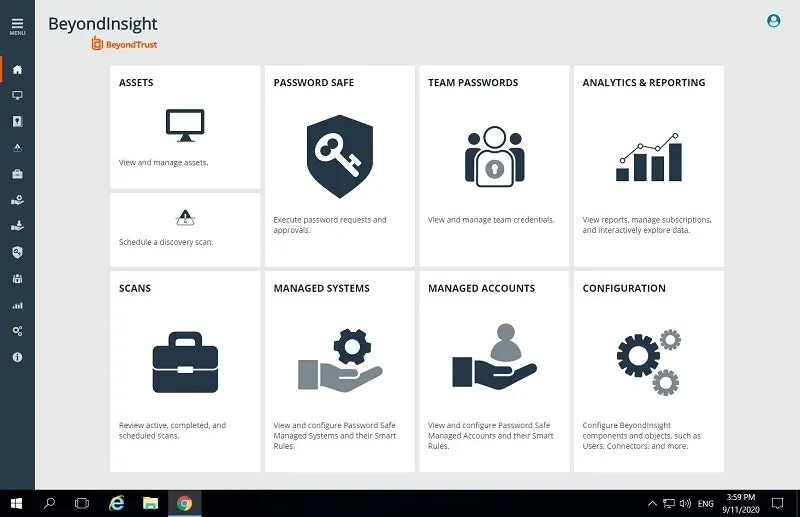Image resolution: width=800 pixels, height=517 pixels.
Task: Click the BeyondInsight title text
Action: click(x=103, y=24)
